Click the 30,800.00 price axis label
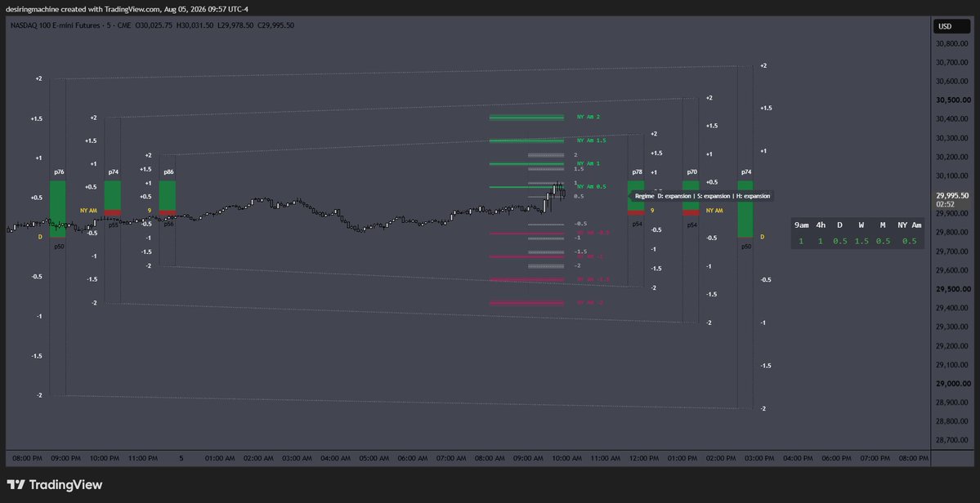This screenshot has height=503, width=980. (x=952, y=43)
